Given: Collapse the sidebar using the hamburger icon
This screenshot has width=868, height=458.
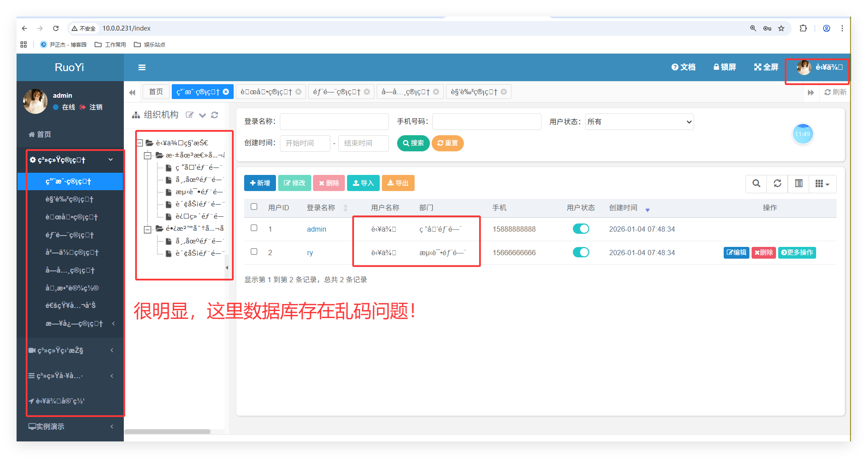Looking at the screenshot, I should 142,68.
